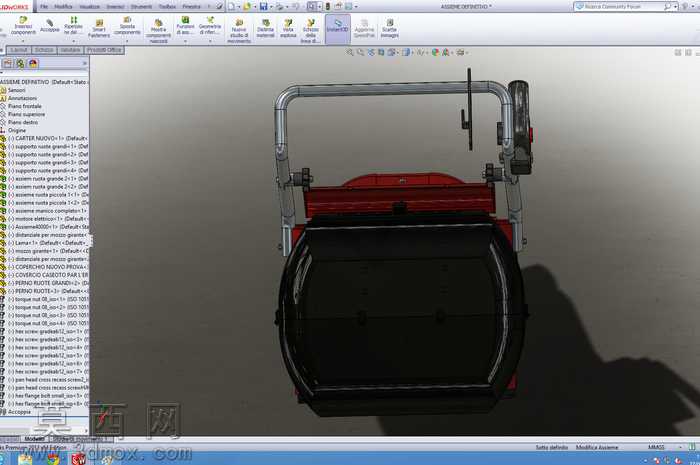This screenshot has height=465, width=700.
Task: Select Piano frontale in the tree
Action: (25, 106)
